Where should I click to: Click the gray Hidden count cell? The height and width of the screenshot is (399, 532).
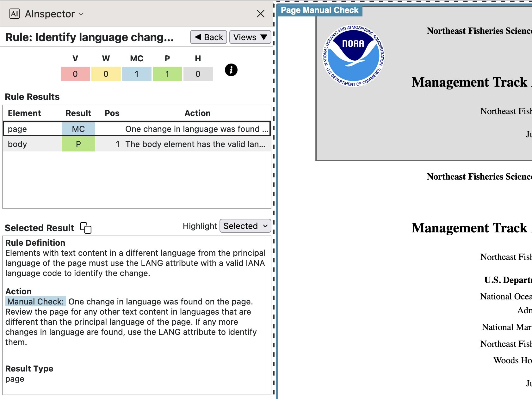pyautogui.click(x=198, y=74)
